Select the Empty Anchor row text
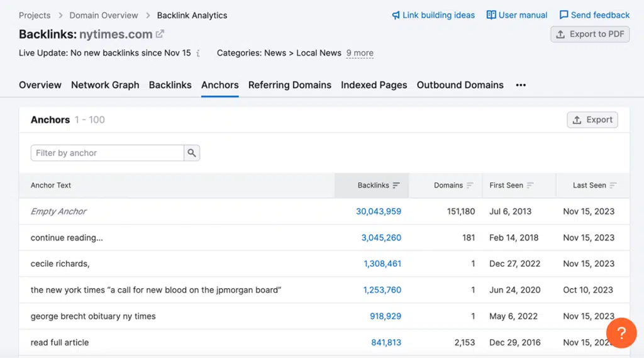 pos(58,211)
